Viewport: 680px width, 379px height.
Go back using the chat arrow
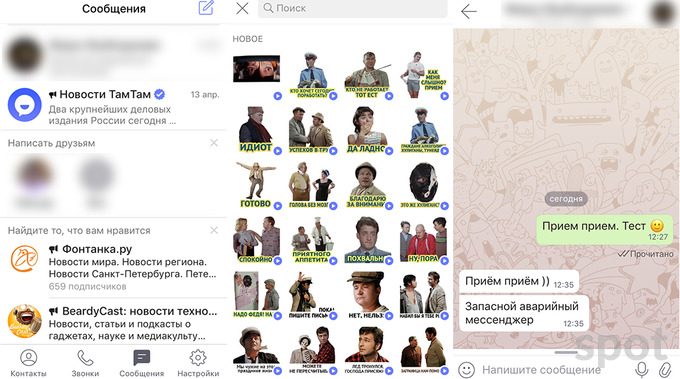pos(469,11)
